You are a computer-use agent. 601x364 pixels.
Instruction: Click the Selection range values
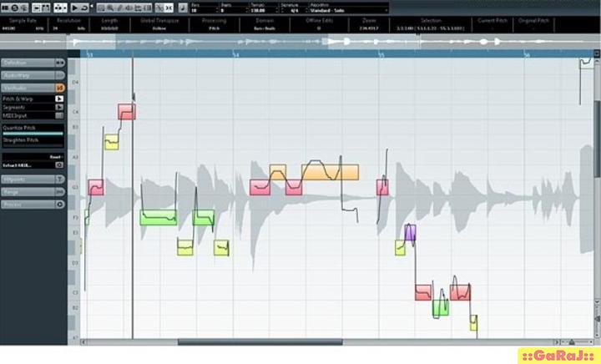[x=431, y=28]
